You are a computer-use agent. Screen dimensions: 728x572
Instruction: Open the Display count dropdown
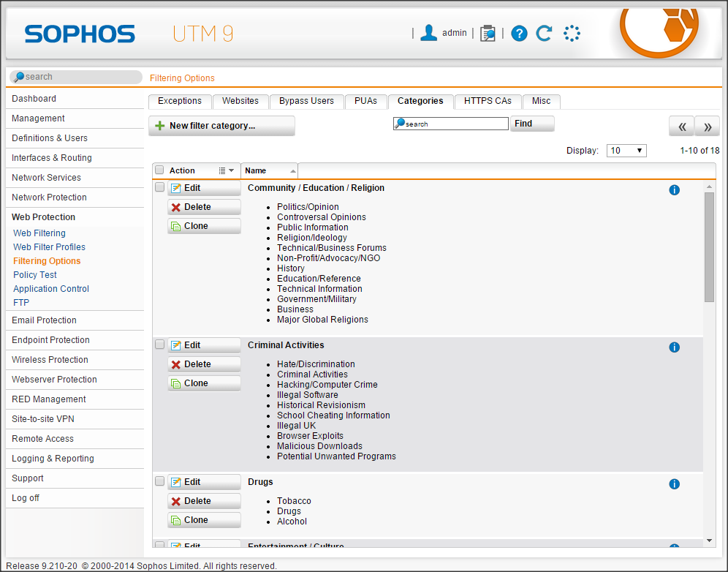tap(626, 151)
